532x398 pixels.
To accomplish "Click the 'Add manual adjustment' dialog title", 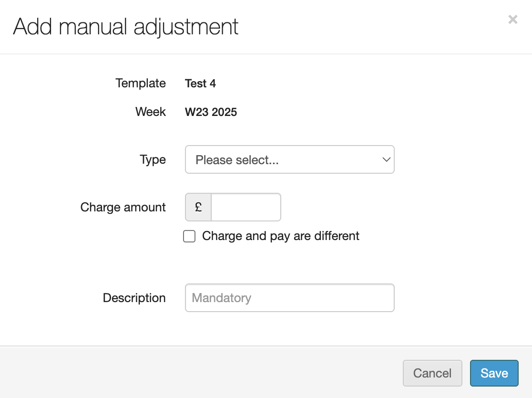I will (126, 27).
